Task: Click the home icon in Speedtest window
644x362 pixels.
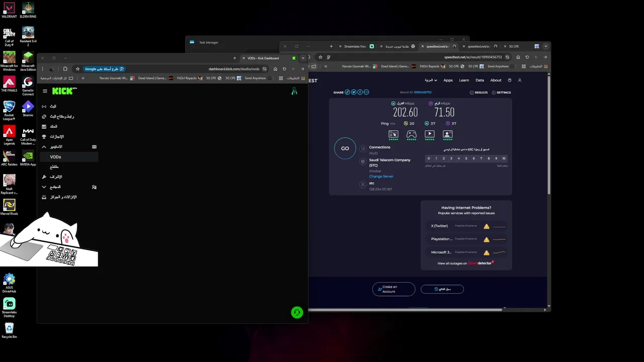Action: point(518,57)
